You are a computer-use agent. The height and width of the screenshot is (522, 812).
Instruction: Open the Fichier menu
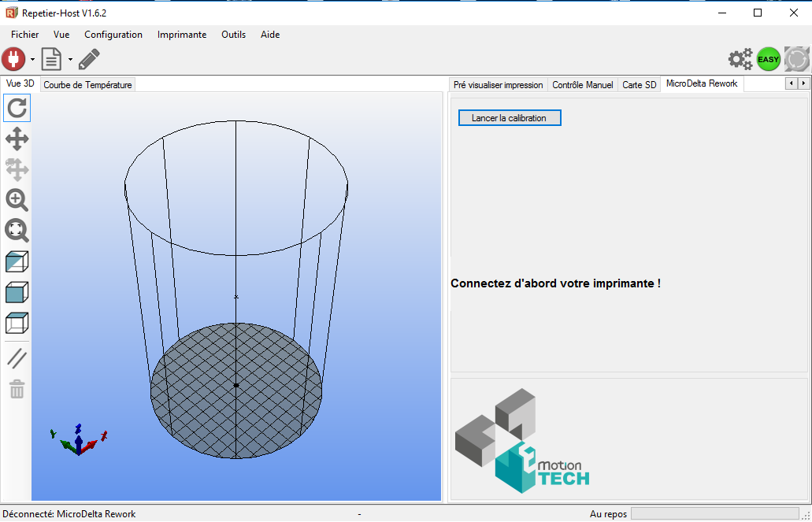[25, 35]
